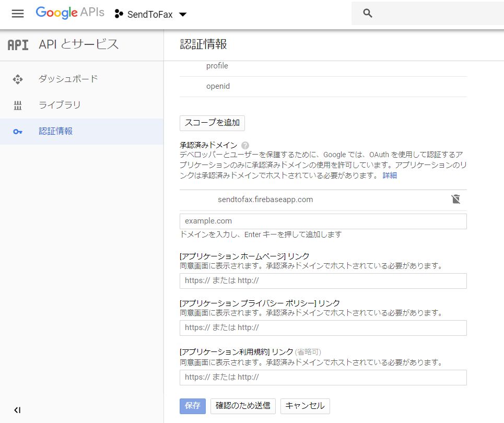Click the search magnifier icon

coord(367,13)
